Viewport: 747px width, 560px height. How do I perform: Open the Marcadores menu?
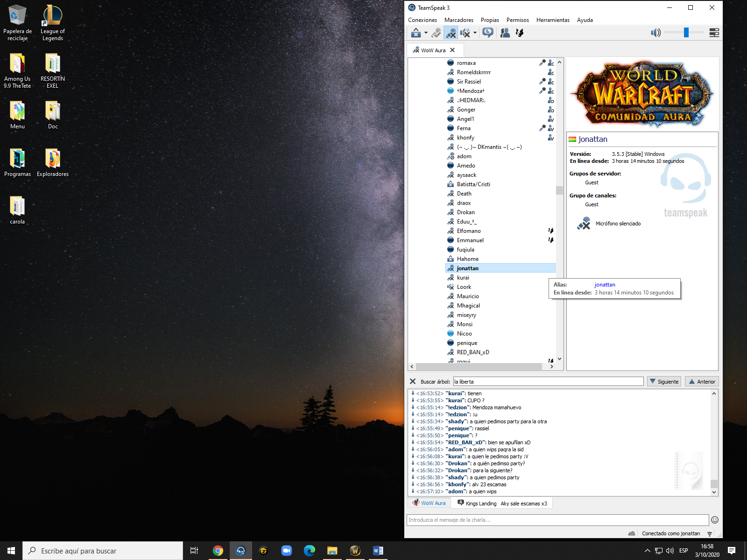[x=458, y=20]
